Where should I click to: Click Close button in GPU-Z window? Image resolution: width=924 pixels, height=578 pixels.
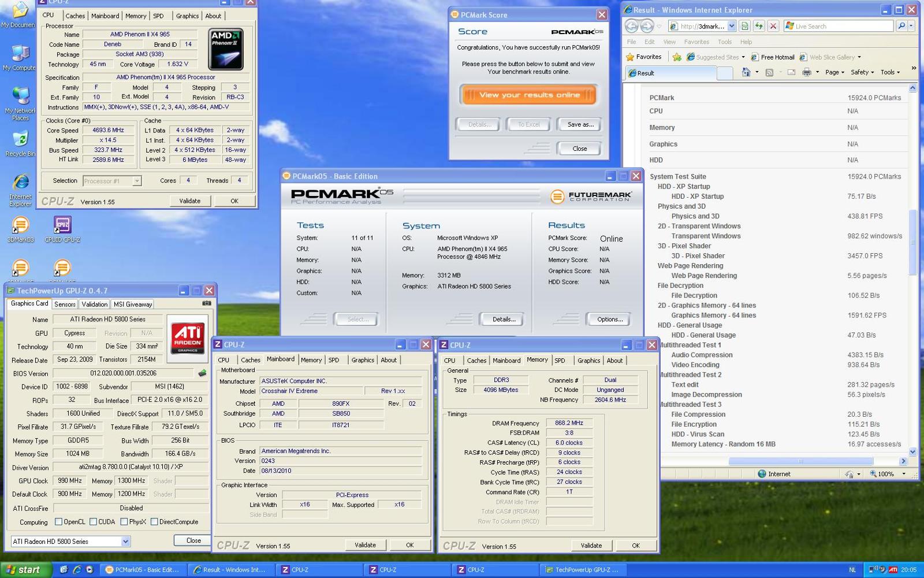pyautogui.click(x=193, y=540)
